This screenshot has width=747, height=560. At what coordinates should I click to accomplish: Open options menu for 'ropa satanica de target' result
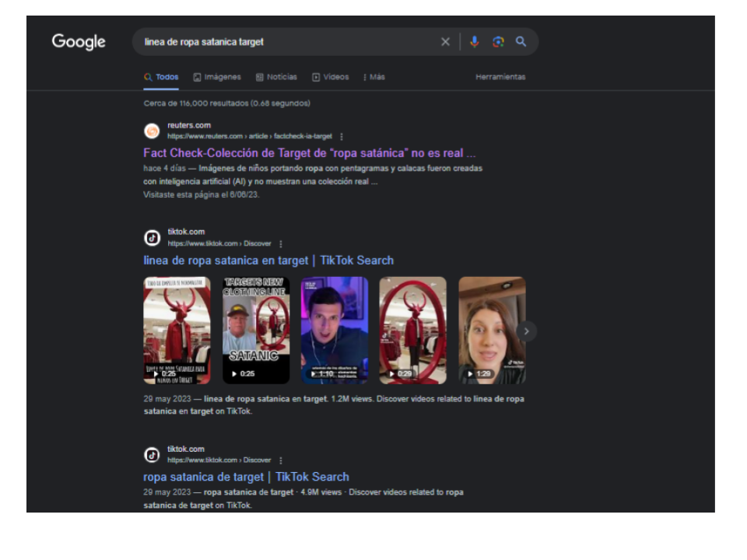[281, 460]
